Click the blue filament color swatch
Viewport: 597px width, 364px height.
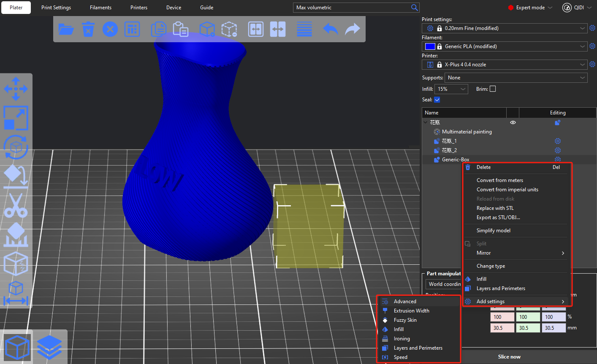430,46
